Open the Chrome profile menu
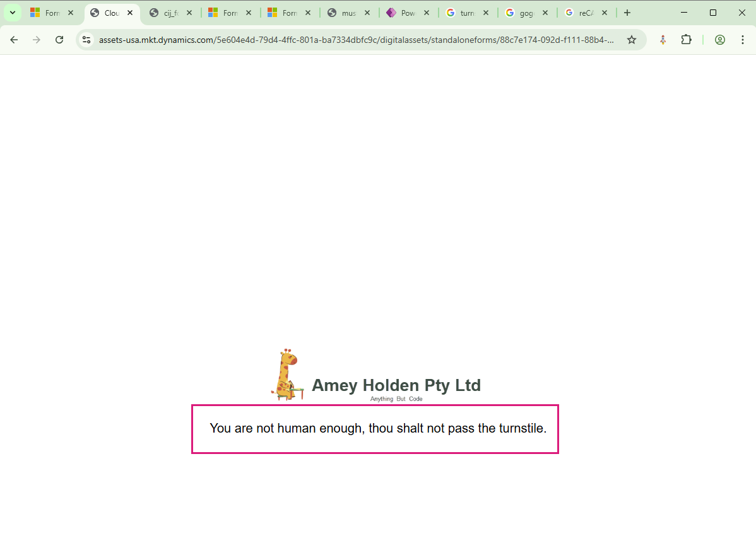756x536 pixels. pyautogui.click(x=720, y=40)
